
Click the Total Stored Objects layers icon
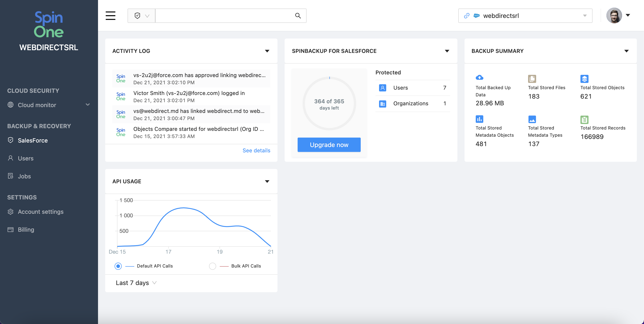coord(584,79)
